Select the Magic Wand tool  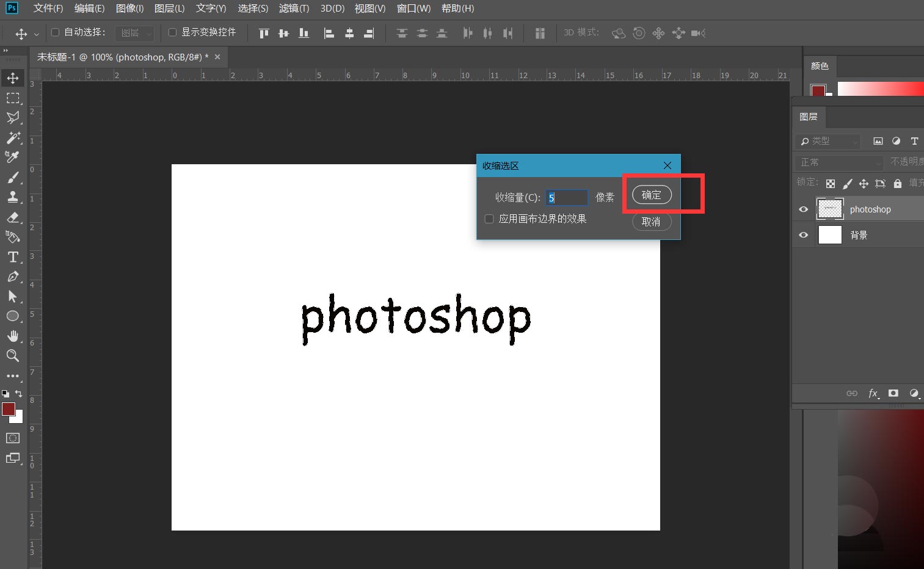click(13, 137)
